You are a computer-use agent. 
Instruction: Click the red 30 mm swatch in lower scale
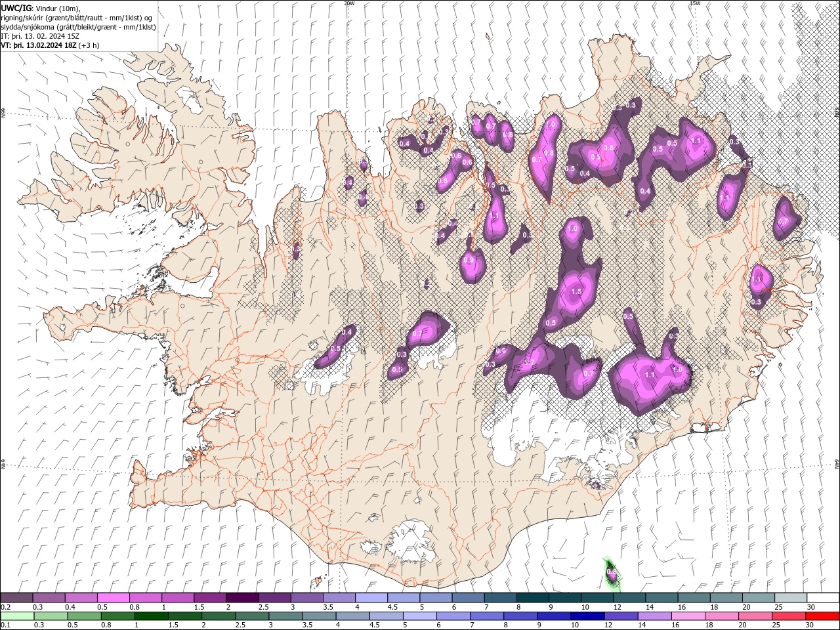tap(823, 616)
